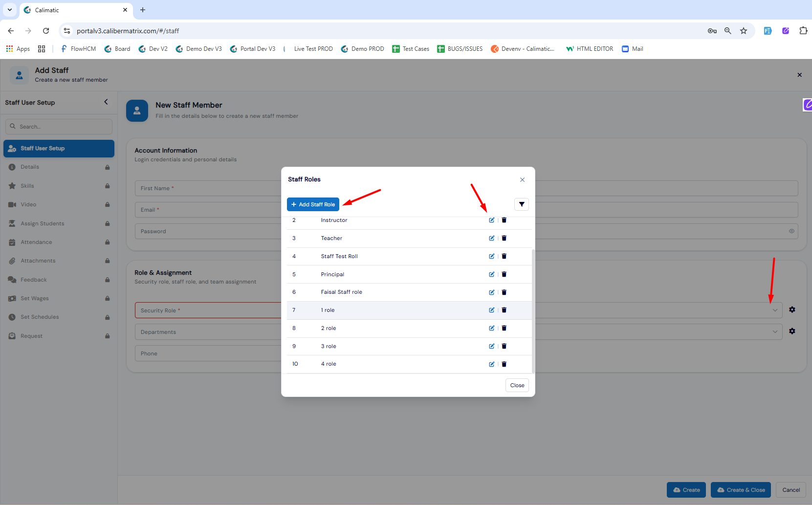The image size is (812, 505).
Task: Open the Chrome extensions puzzle icon
Action: 803,31
